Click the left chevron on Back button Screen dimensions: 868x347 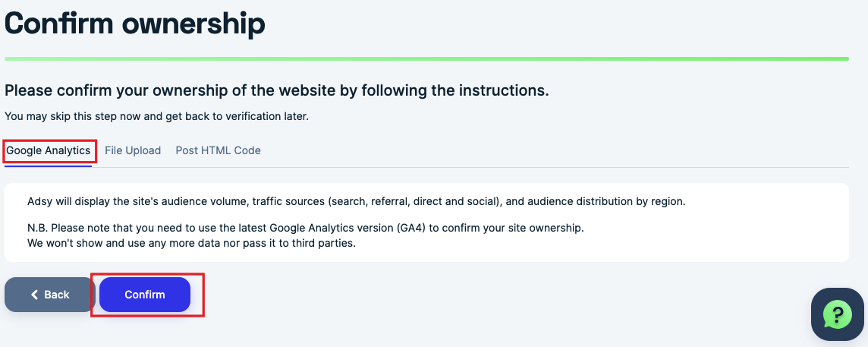click(x=34, y=295)
